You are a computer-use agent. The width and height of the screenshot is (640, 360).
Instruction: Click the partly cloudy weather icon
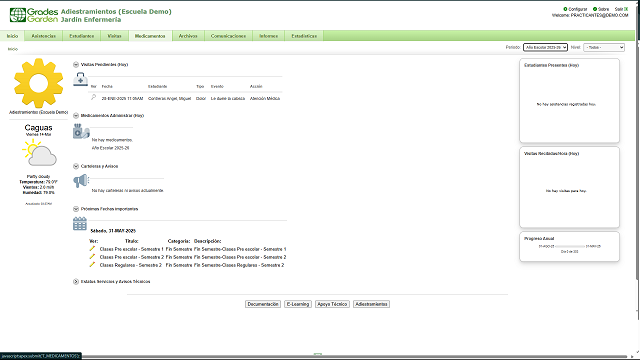(39, 153)
